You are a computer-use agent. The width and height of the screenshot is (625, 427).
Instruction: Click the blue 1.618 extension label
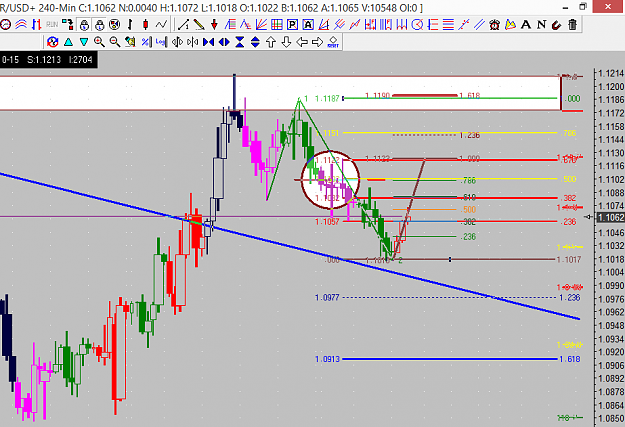coord(570,359)
